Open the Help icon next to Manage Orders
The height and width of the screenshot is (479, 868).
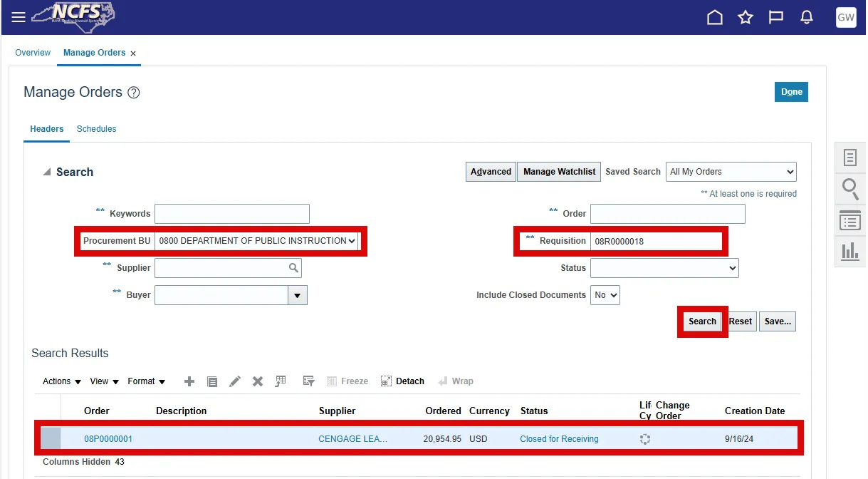(x=134, y=93)
